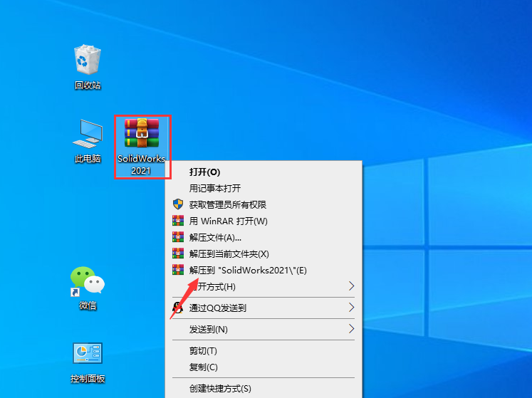The width and height of the screenshot is (532, 398).
Task: Choose 复制(C) from the context menu
Action: click(x=264, y=367)
